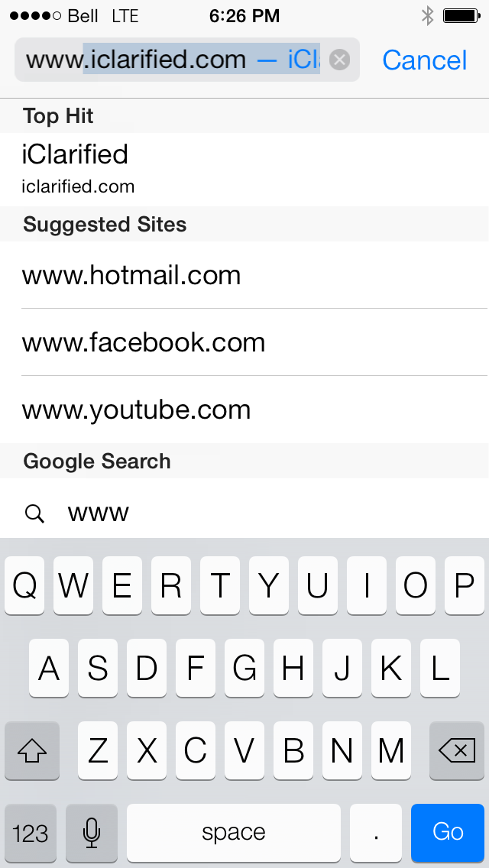The image size is (489, 868).
Task: Open the iClarified top hit result
Action: [x=244, y=170]
